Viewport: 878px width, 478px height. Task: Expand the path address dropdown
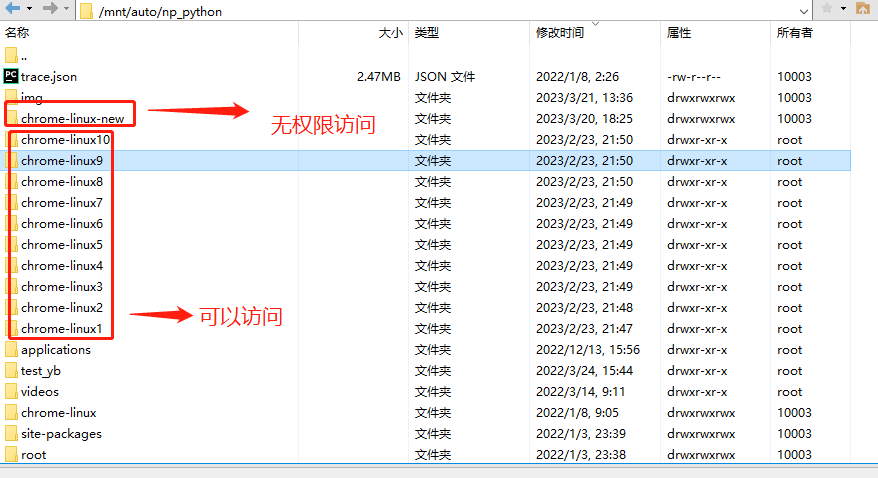coord(804,11)
